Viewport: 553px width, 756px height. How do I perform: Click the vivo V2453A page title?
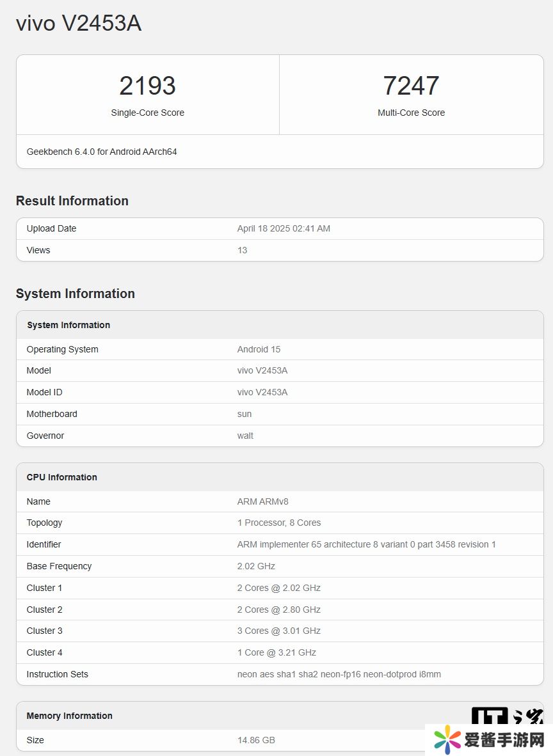coord(79,24)
